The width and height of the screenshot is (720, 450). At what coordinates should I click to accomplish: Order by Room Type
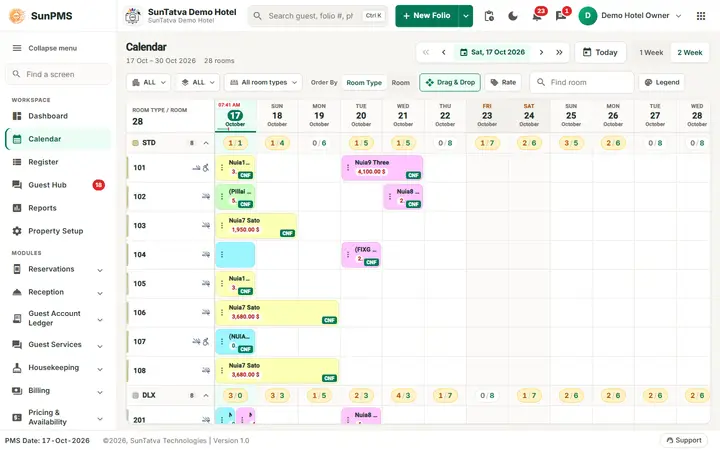click(364, 83)
